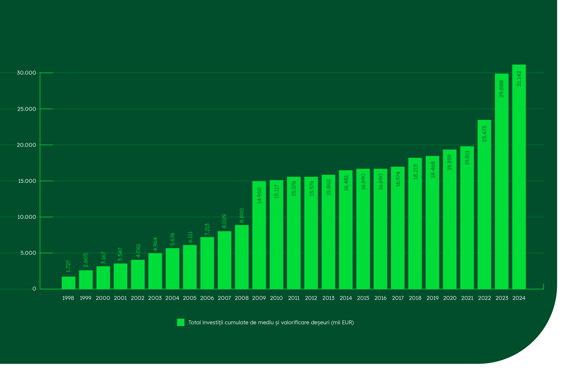Click the 2001 bar labeled 3.547
The width and height of the screenshot is (588, 383).
point(120,276)
